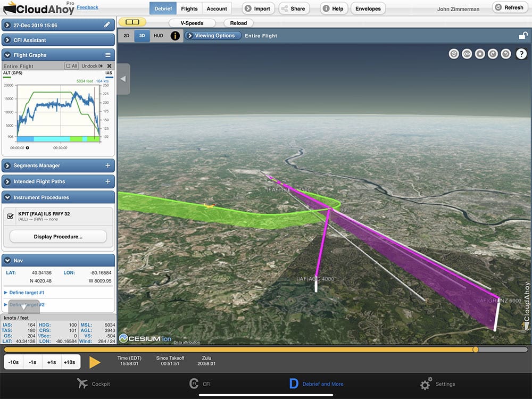Click the Display Procedure button
This screenshot has height=399, width=532.
[x=59, y=236]
